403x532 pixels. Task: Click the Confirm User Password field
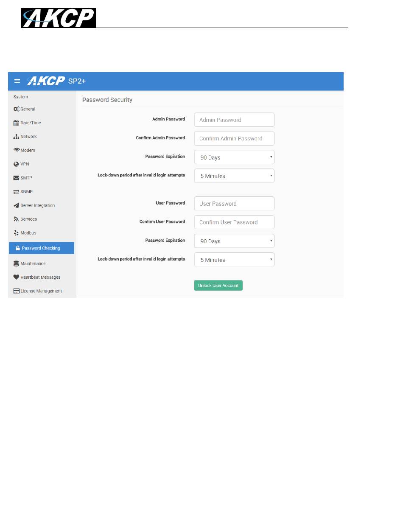234,222
